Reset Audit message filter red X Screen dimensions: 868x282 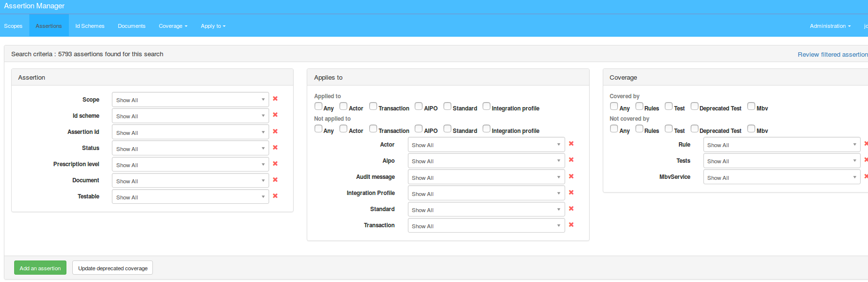[x=571, y=176]
